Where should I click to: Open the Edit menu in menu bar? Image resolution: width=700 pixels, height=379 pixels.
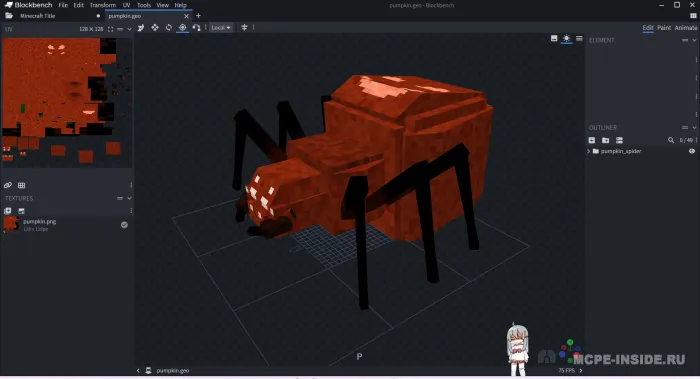(79, 5)
